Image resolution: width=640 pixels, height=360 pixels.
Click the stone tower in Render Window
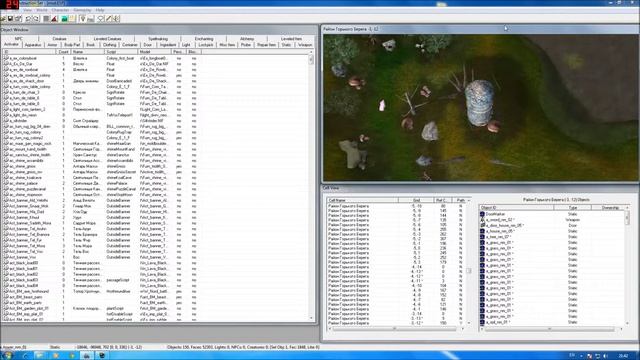coord(480,102)
